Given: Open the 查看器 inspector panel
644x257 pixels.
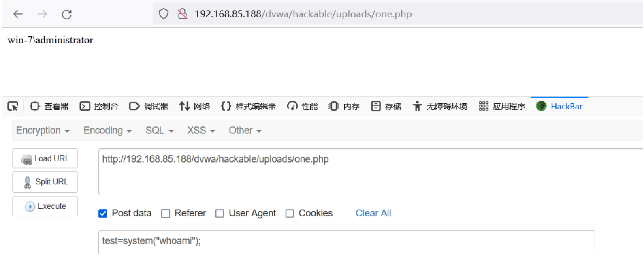Looking at the screenshot, I should click(49, 106).
